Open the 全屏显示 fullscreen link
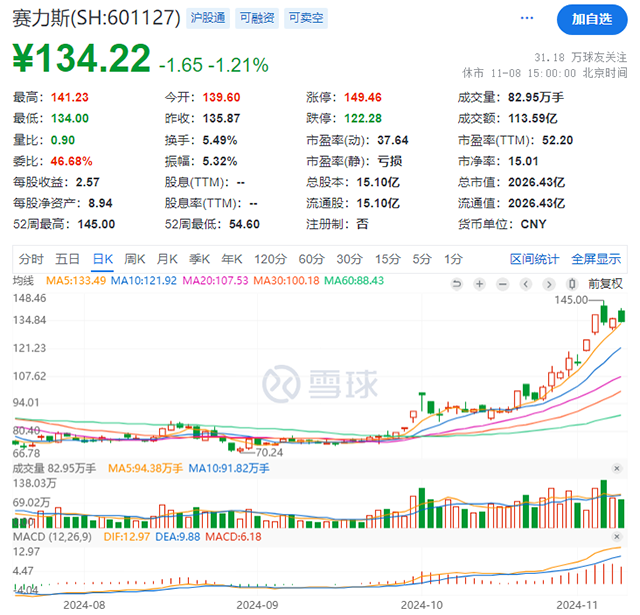The width and height of the screenshot is (640, 615). [x=596, y=259]
